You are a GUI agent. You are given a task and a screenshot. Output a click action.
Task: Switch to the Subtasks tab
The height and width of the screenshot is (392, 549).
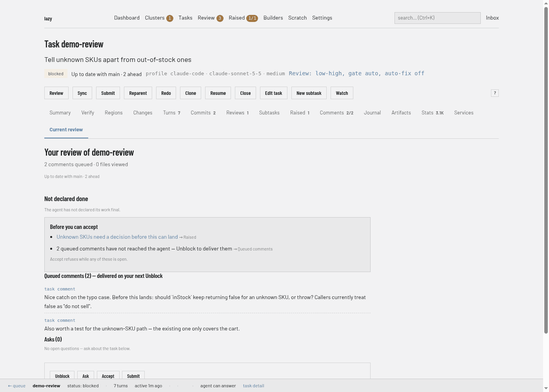(269, 113)
